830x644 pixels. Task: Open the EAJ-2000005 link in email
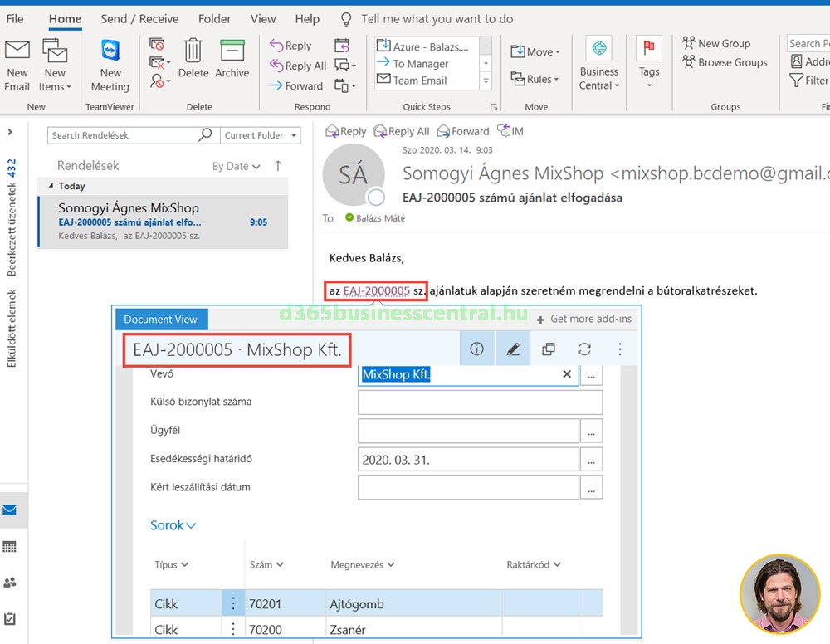point(376,291)
